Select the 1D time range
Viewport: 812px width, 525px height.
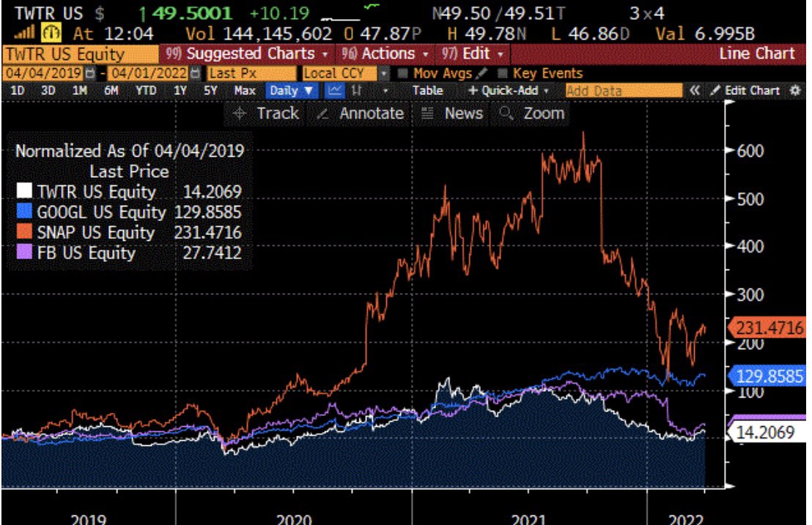[x=17, y=91]
